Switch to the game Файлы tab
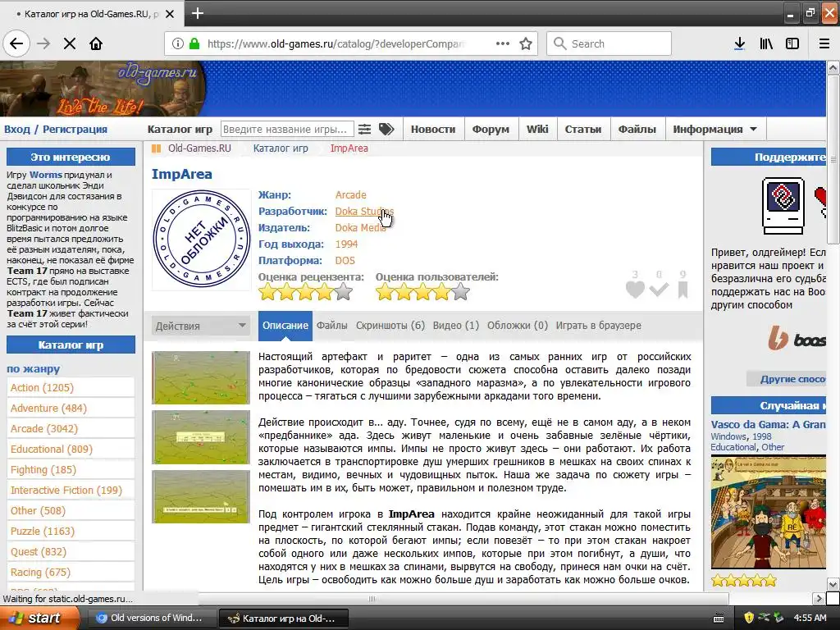840x630 pixels. [x=331, y=326]
